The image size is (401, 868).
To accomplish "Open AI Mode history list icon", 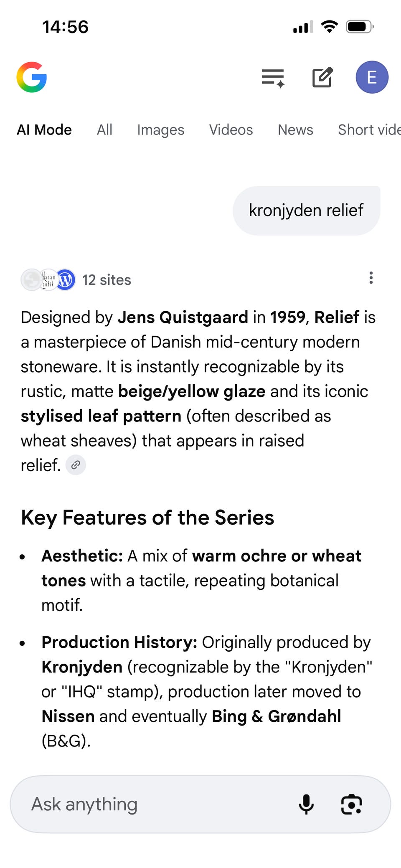I will tap(273, 78).
